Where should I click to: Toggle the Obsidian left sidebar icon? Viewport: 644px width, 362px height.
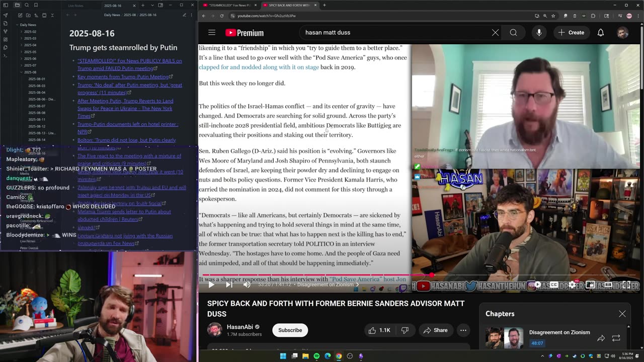coord(6,5)
